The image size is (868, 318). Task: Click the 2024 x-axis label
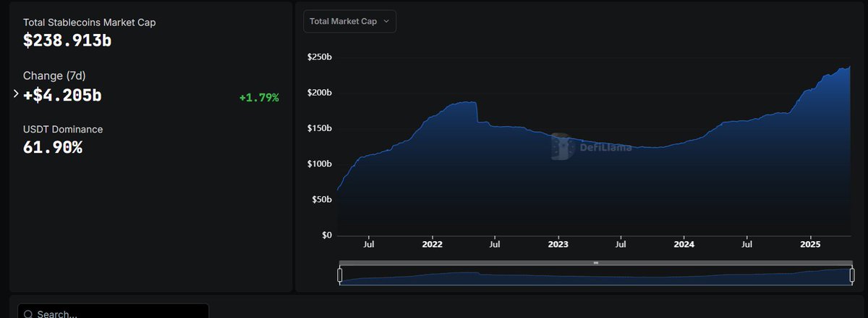(x=684, y=245)
